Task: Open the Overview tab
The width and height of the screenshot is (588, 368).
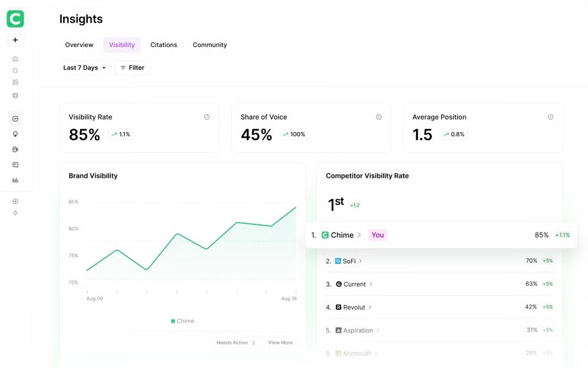Action: (x=79, y=45)
